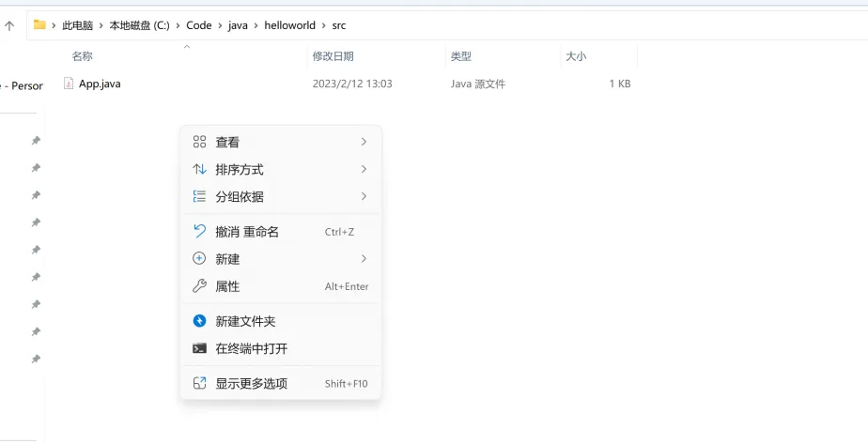Click the undo arrow icon beside 撤消 重命名
868x444 pixels.
199,232
